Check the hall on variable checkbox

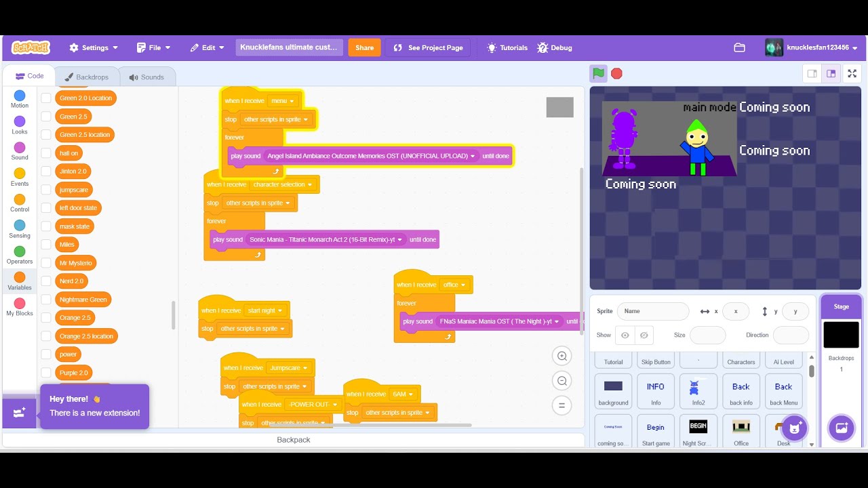(x=46, y=153)
